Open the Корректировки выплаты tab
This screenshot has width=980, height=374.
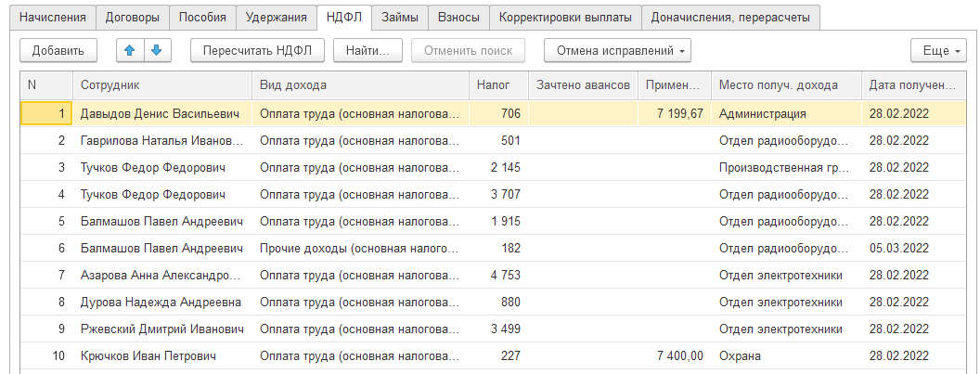tap(565, 17)
